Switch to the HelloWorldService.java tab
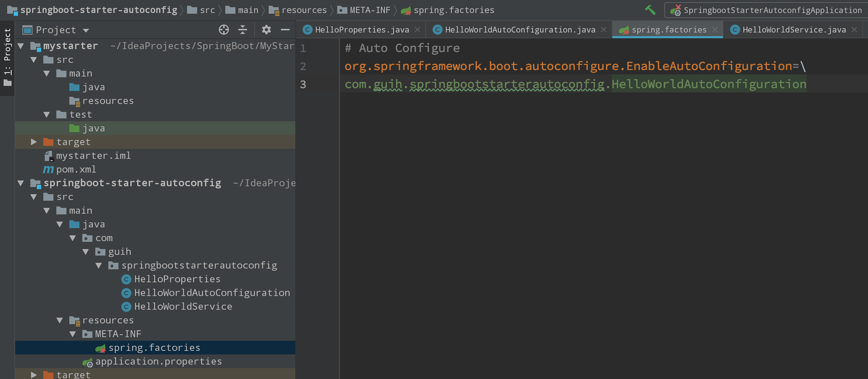 click(x=794, y=30)
